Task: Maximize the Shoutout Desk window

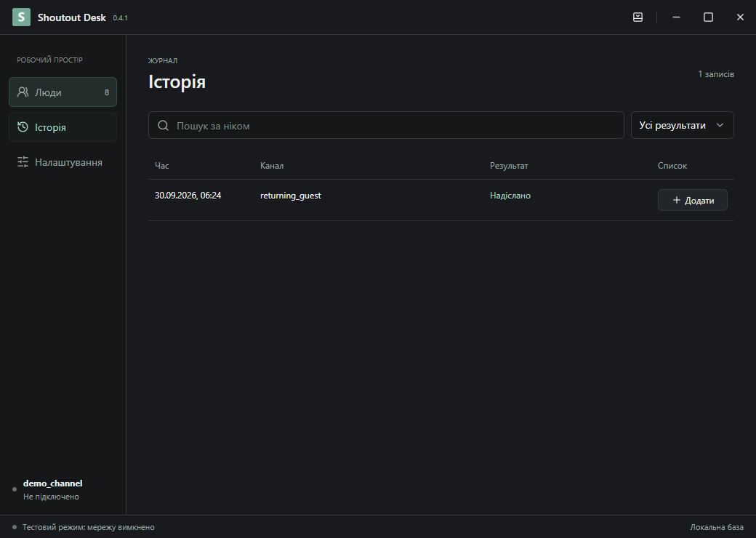Action: (708, 17)
